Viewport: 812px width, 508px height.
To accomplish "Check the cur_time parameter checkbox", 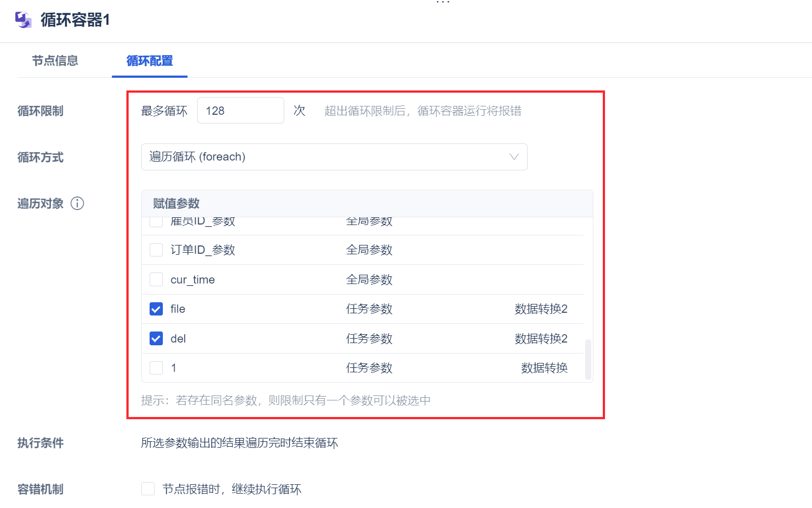I will 156,280.
